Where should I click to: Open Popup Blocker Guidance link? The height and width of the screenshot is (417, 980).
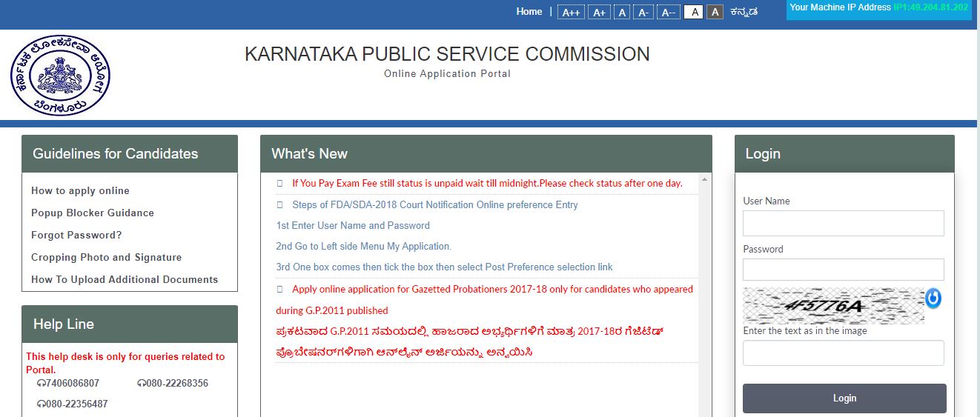click(x=93, y=213)
